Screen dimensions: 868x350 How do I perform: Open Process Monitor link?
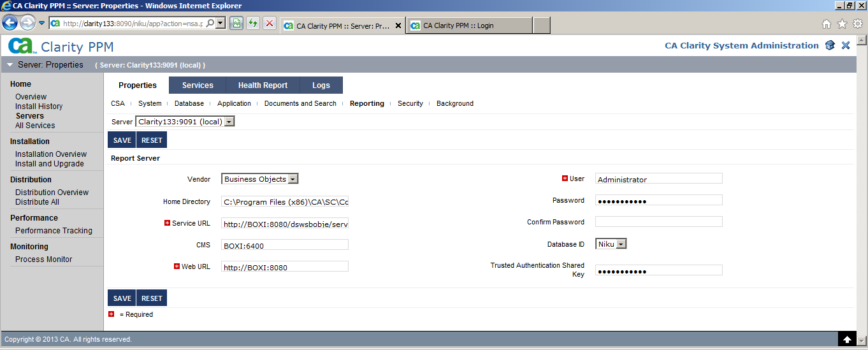click(43, 259)
